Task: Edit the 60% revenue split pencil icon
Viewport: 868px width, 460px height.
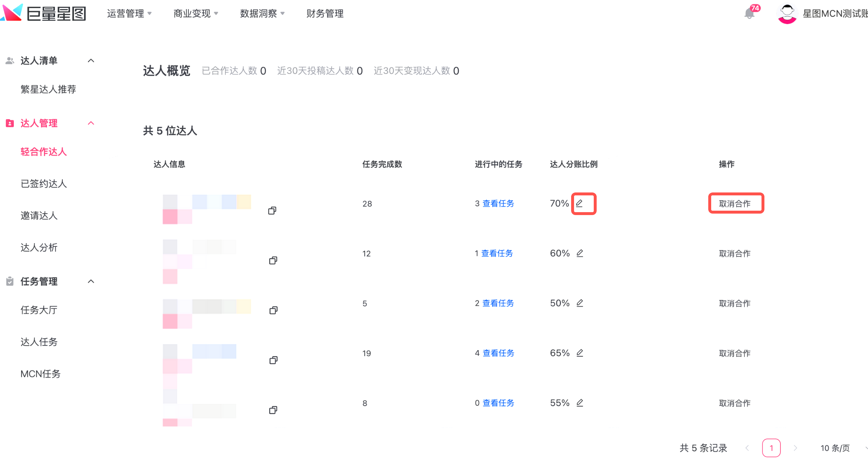Action: click(580, 253)
